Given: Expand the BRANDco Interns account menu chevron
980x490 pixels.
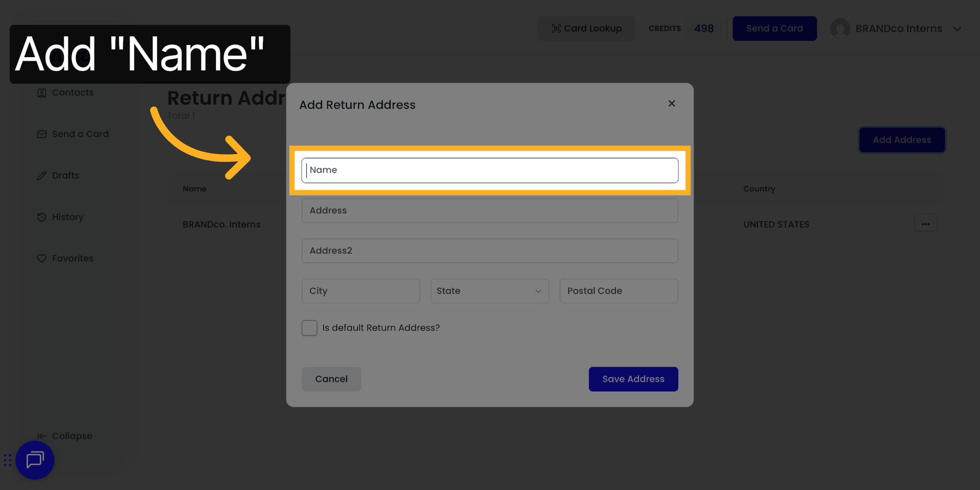Looking at the screenshot, I should point(958,29).
